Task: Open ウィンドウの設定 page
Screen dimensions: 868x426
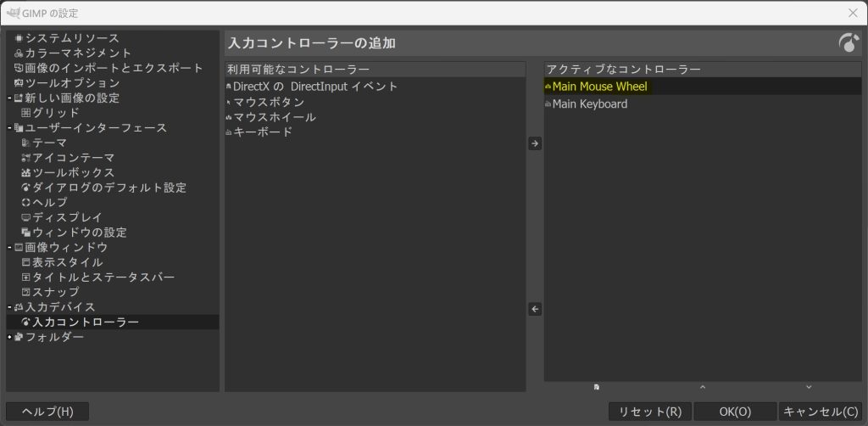Action: tap(80, 233)
